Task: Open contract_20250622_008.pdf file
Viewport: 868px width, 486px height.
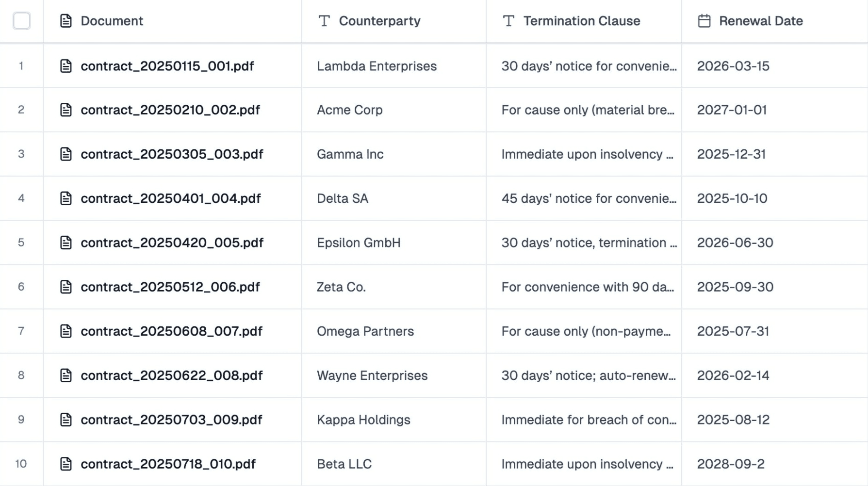Action: pos(171,375)
